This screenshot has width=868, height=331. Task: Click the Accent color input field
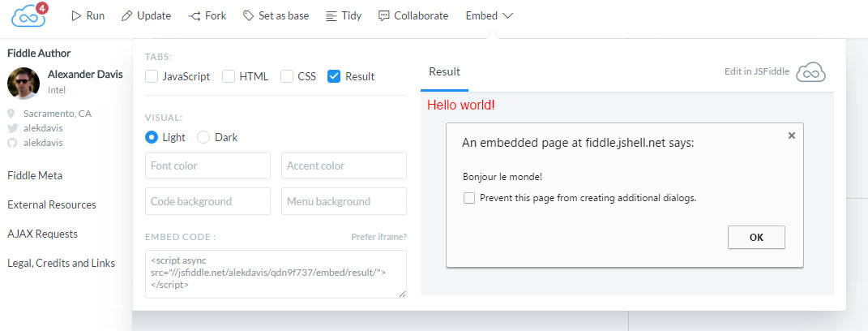click(344, 165)
